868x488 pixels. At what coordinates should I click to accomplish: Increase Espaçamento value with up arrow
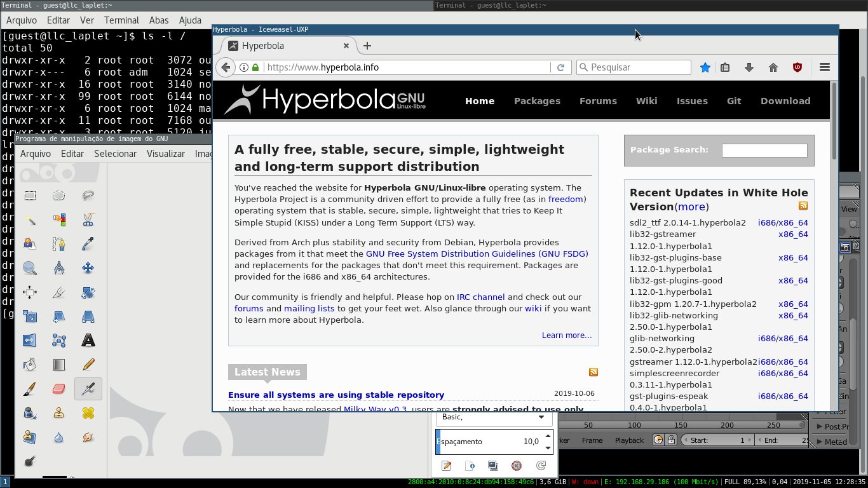[x=548, y=436]
